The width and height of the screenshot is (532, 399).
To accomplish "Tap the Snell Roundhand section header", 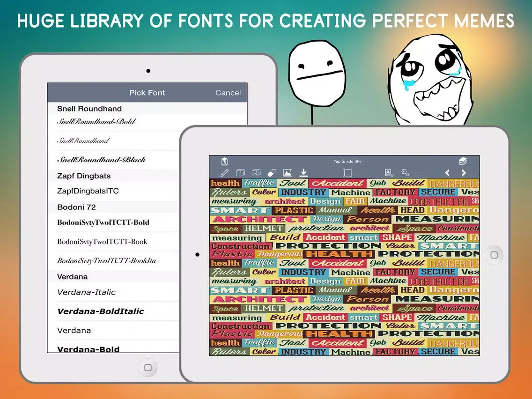I will click(147, 109).
